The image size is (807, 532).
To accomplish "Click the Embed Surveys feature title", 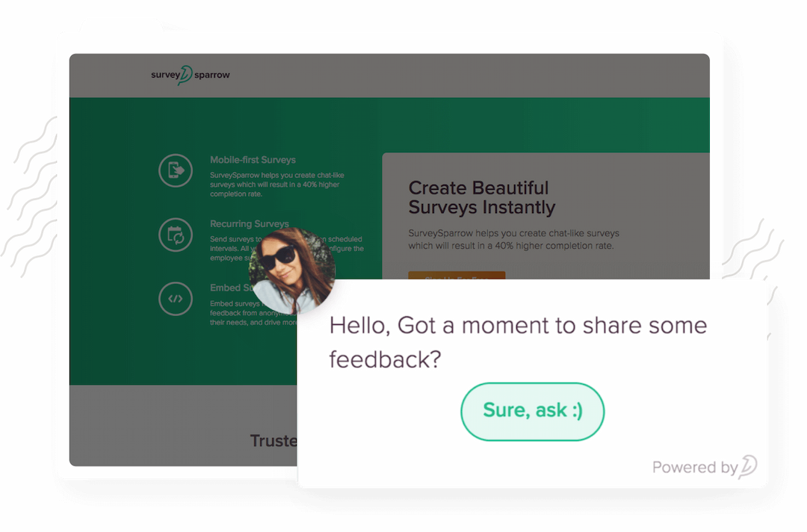I will [x=226, y=288].
